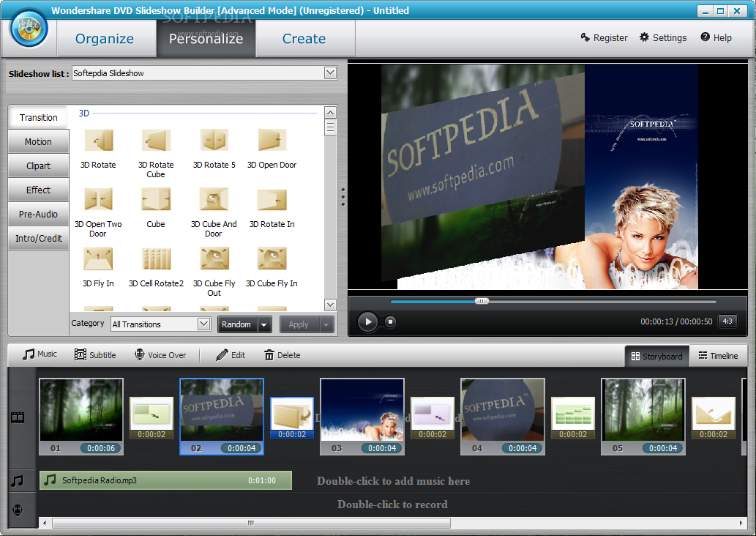
Task: Pick the 3D Rotate 5 transition
Action: click(214, 141)
